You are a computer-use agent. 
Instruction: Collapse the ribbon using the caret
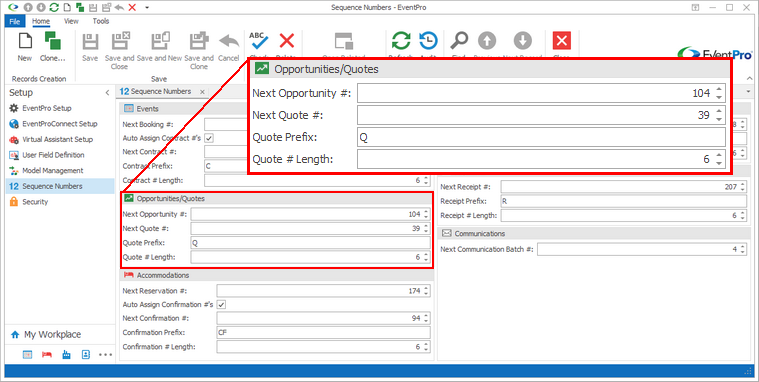pyautogui.click(x=749, y=79)
